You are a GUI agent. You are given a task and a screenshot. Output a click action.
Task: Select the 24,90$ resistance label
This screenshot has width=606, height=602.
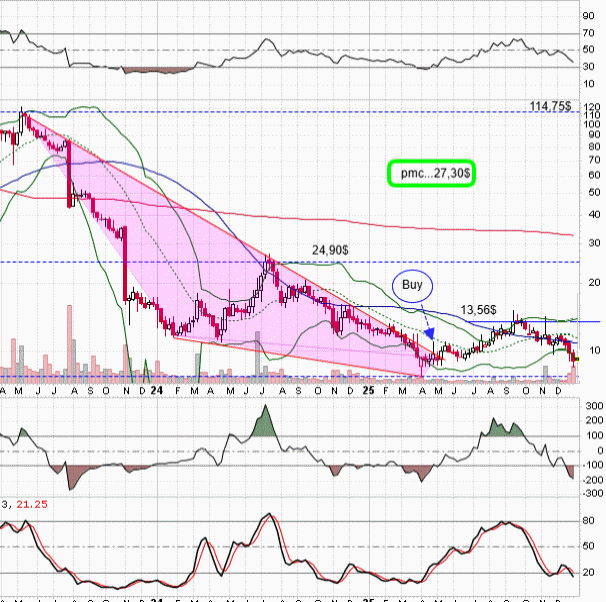tap(334, 250)
